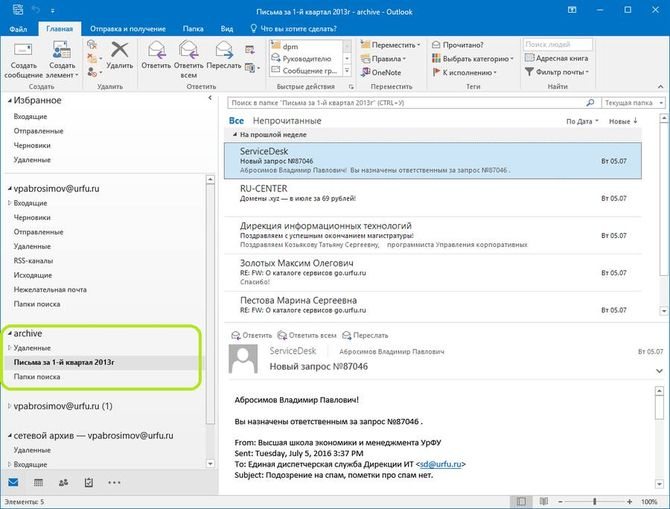Collapse the ribbon with arrow
670x509 pixels.
click(660, 87)
